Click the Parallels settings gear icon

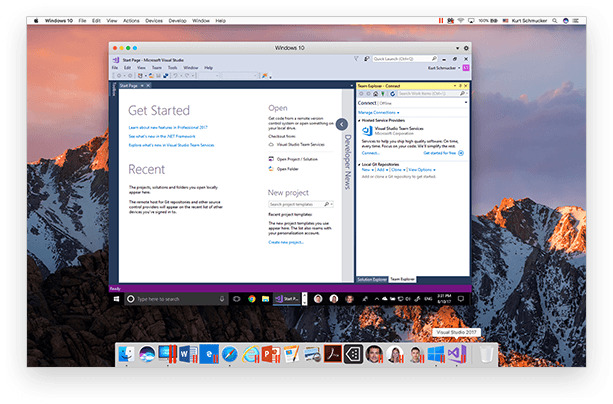[x=466, y=48]
